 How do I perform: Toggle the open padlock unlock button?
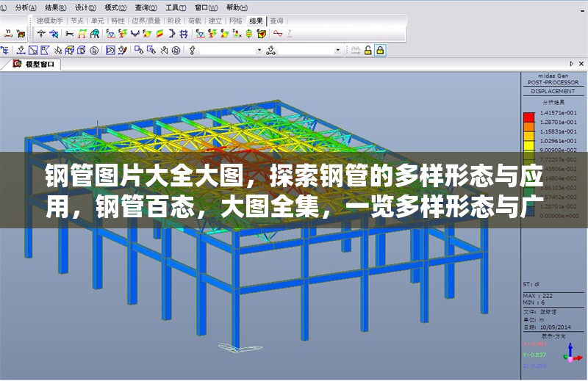(x=367, y=50)
